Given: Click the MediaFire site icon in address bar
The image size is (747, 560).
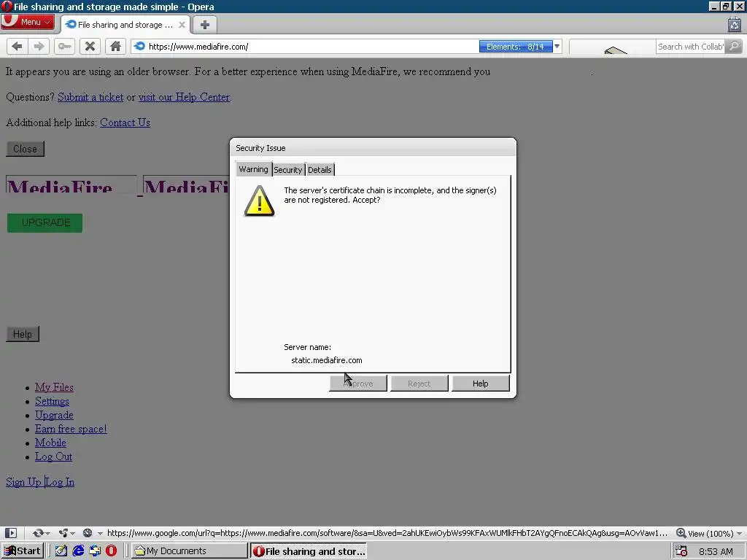Looking at the screenshot, I should [x=139, y=46].
